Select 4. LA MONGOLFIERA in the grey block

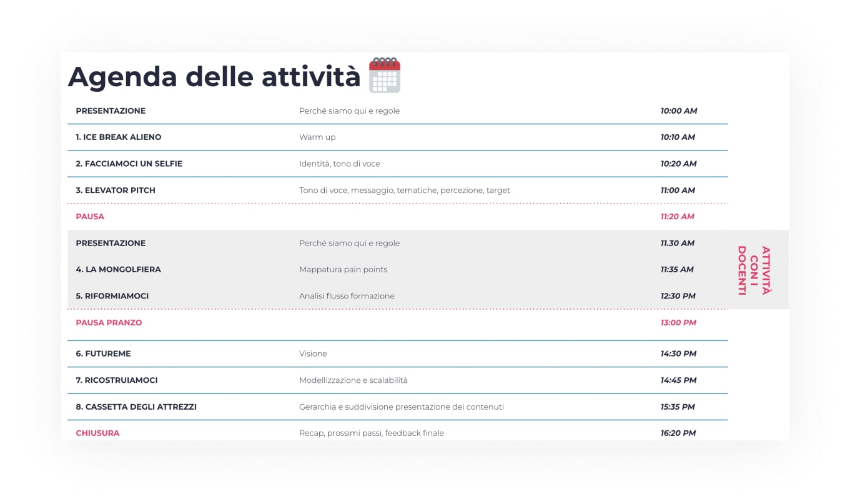point(119,270)
